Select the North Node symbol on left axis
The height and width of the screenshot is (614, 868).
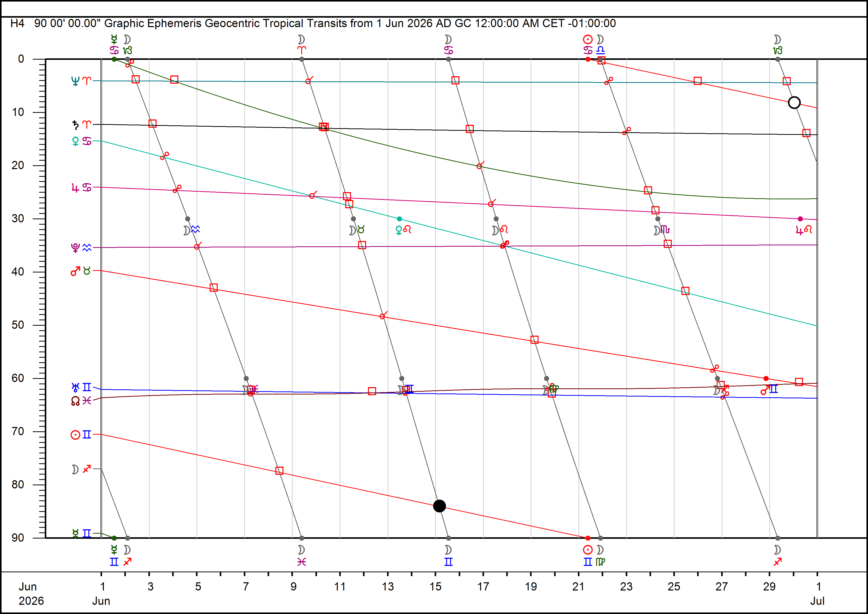pyautogui.click(x=75, y=401)
